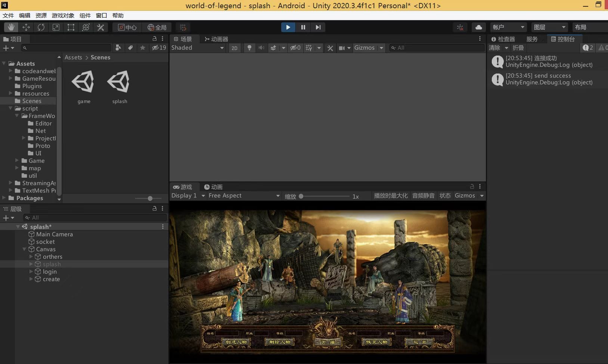Open the 图层 layers dropdown
The image size is (608, 364).
tap(549, 27)
